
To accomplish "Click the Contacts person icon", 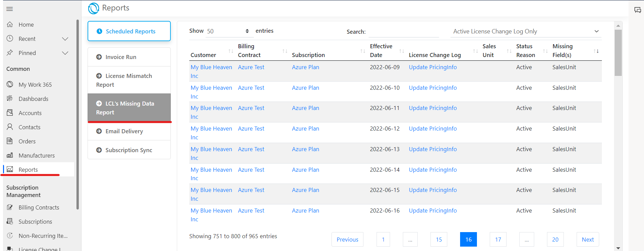I will click(10, 127).
